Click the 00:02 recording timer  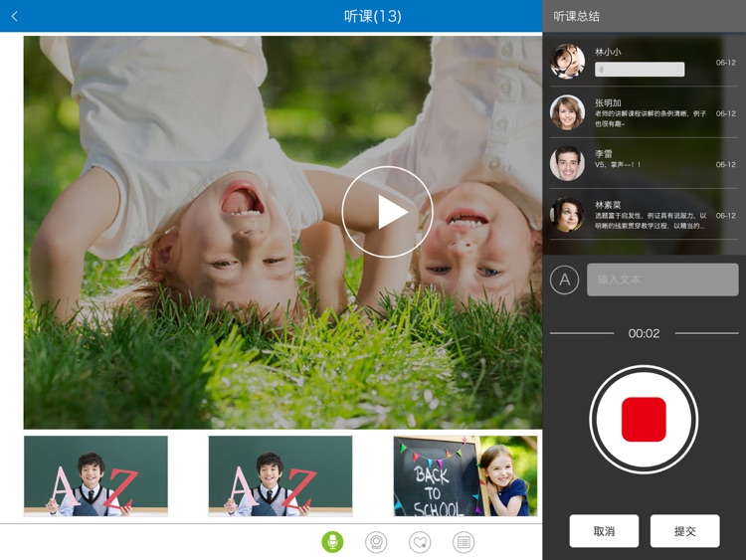pos(644,333)
